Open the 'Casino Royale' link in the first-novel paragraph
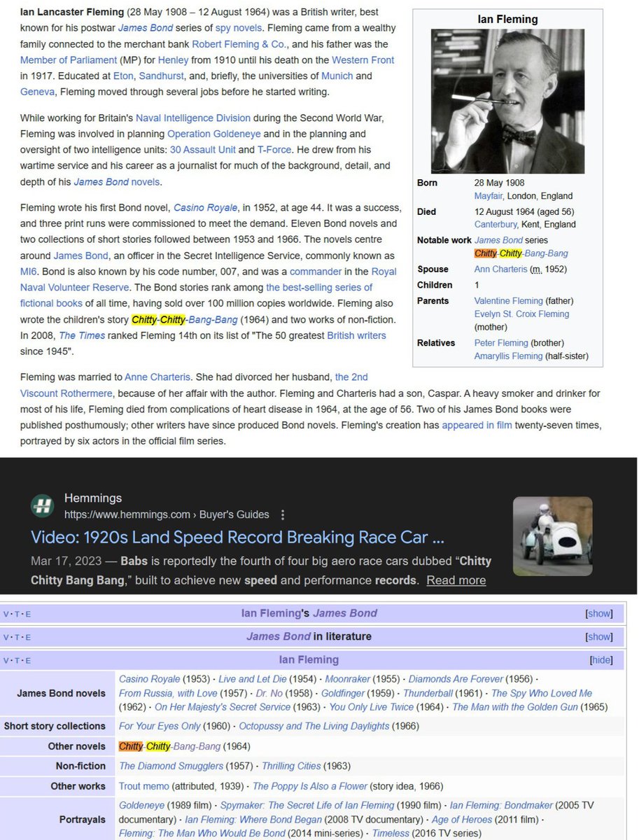 tap(204, 207)
